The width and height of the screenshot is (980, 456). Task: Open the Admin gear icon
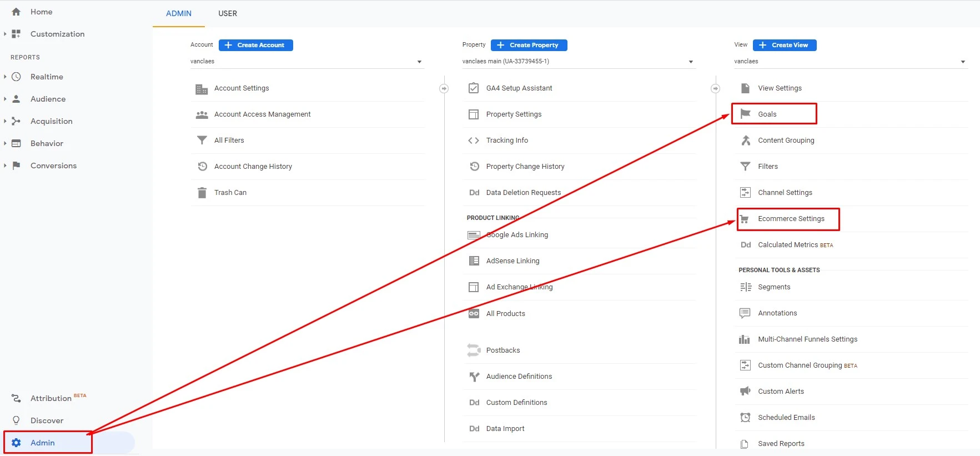pyautogui.click(x=16, y=442)
